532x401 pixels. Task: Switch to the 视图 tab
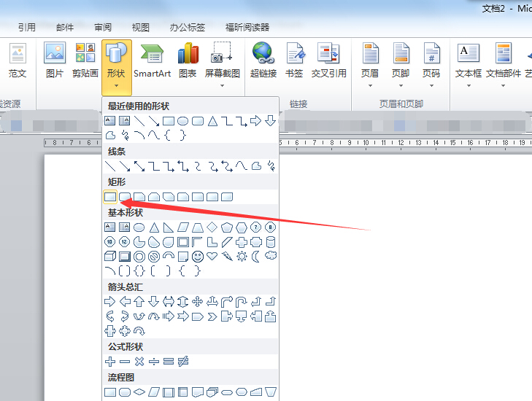pos(140,28)
